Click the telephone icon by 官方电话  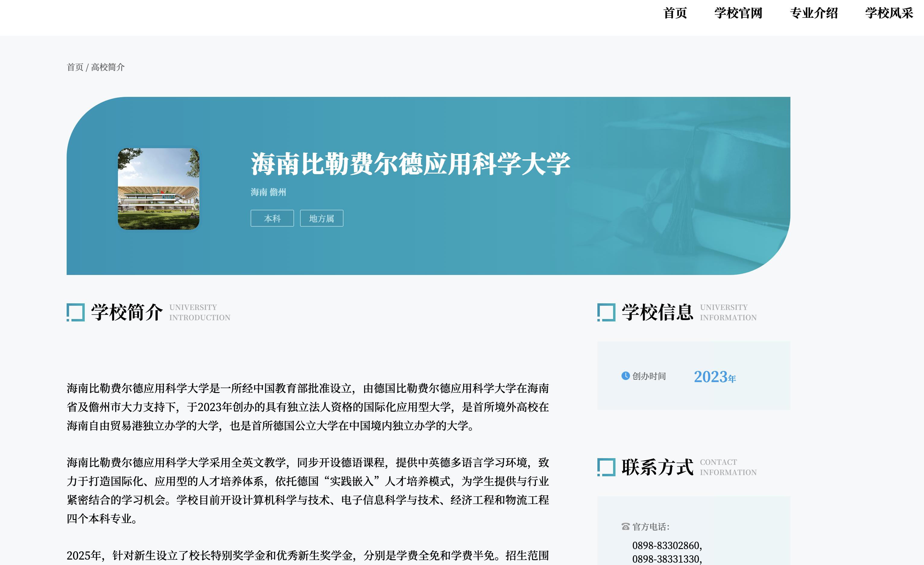coord(625,527)
